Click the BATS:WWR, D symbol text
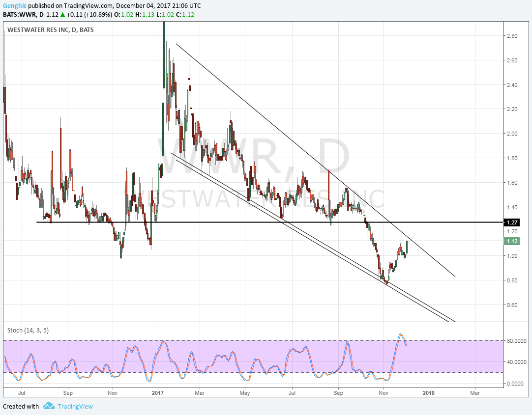This screenshot has width=532, height=415. (24, 15)
